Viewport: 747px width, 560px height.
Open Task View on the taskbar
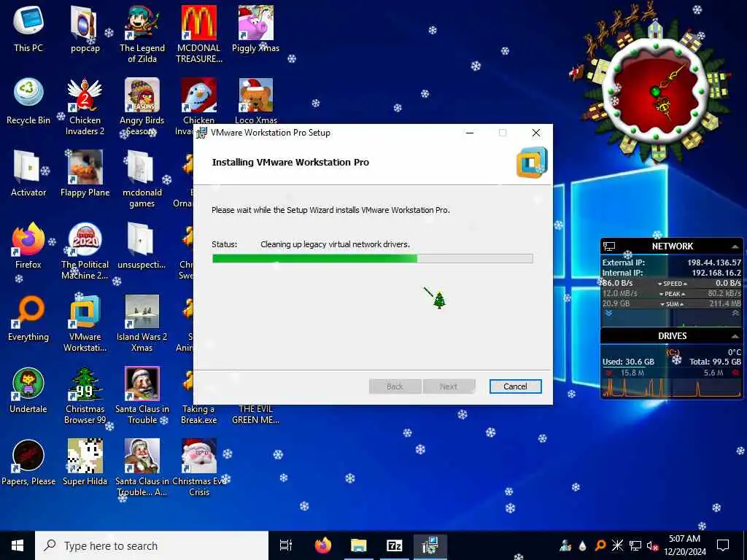coord(286,545)
